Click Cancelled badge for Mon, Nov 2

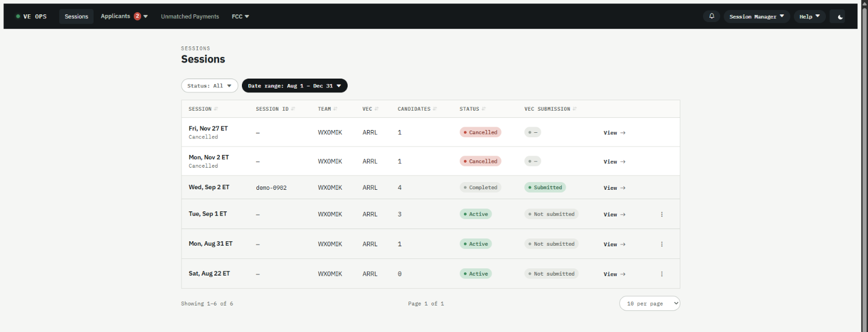(x=480, y=161)
